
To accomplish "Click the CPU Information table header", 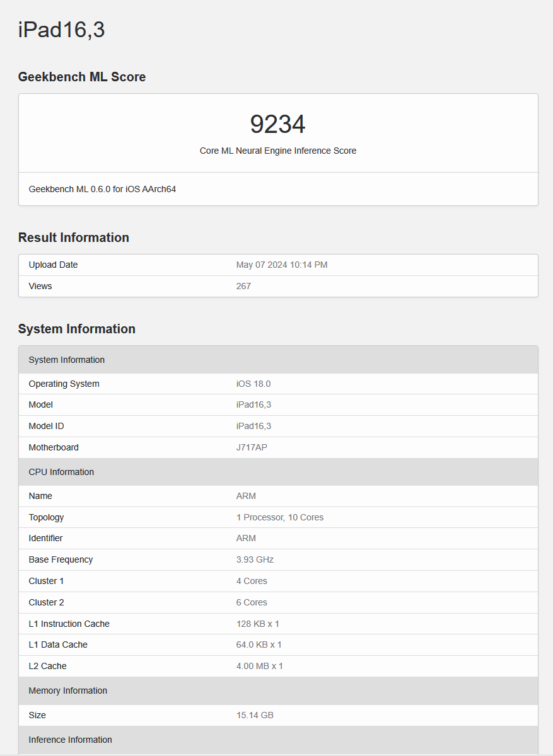I will (x=61, y=472).
